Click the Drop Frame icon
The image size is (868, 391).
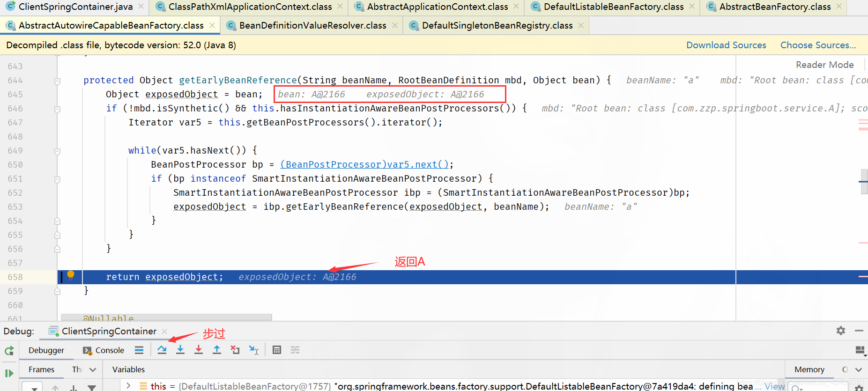point(235,350)
